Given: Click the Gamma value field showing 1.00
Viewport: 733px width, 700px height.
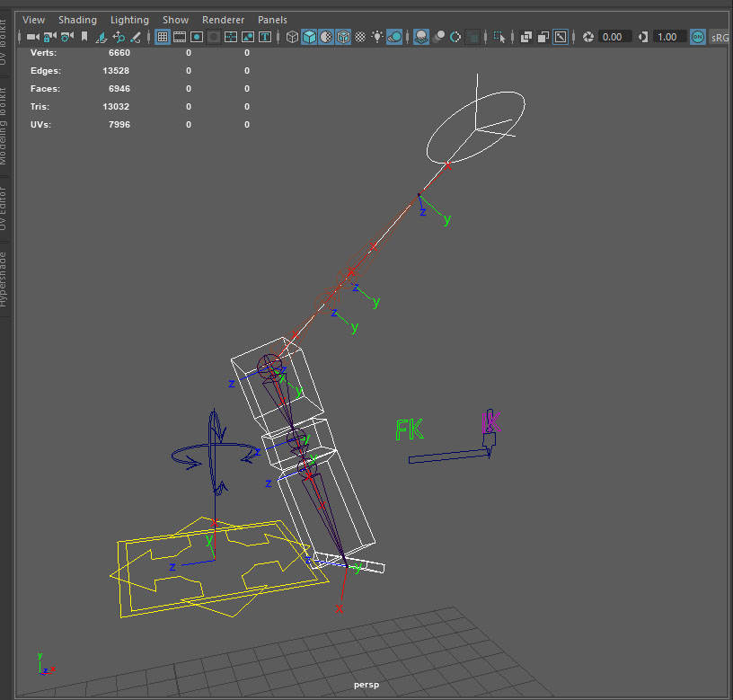Looking at the screenshot, I should point(669,37).
